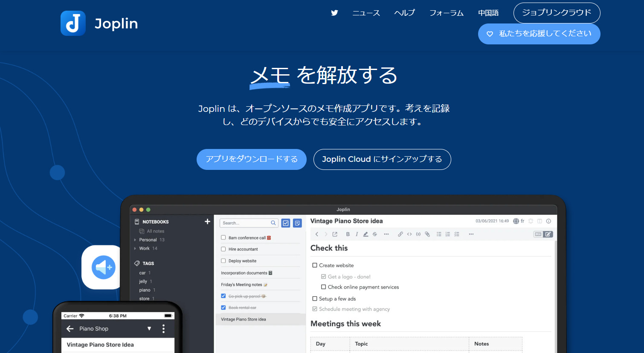The width and height of the screenshot is (644, 353).
Task: Attach a file with the paperclip icon
Action: 427,234
